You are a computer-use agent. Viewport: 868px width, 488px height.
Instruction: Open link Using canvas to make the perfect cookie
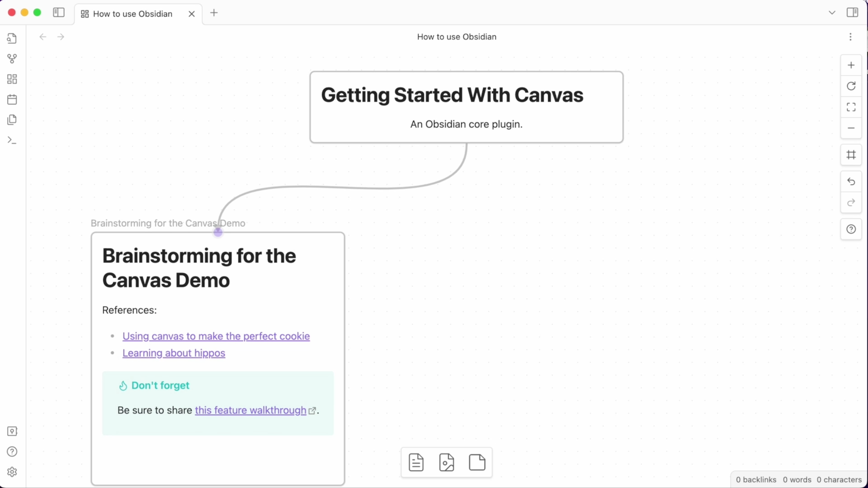point(216,336)
